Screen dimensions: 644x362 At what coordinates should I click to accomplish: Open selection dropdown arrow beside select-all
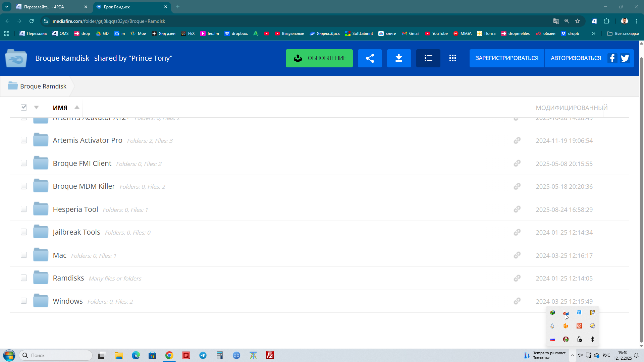point(36,107)
